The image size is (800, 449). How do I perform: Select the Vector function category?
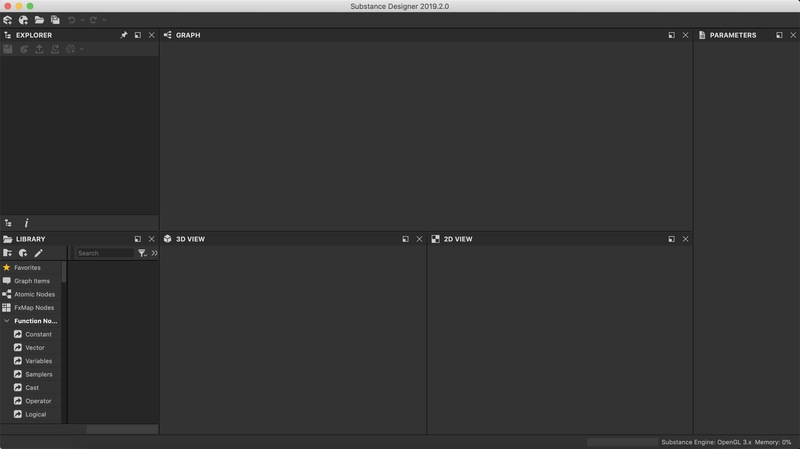[x=36, y=347]
